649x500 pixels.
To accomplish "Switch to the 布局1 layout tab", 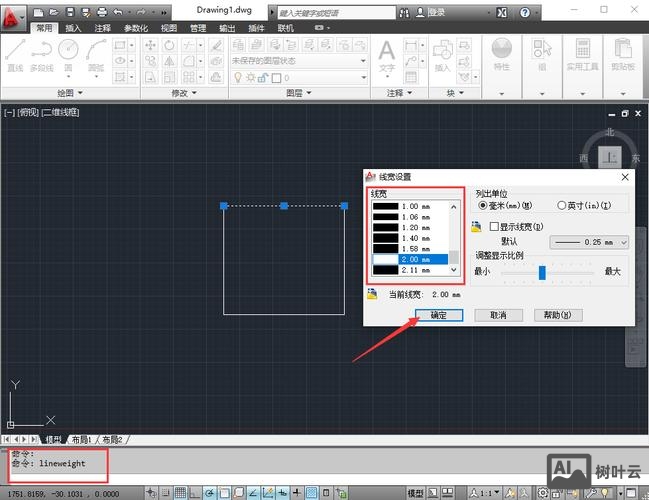I will click(x=81, y=440).
